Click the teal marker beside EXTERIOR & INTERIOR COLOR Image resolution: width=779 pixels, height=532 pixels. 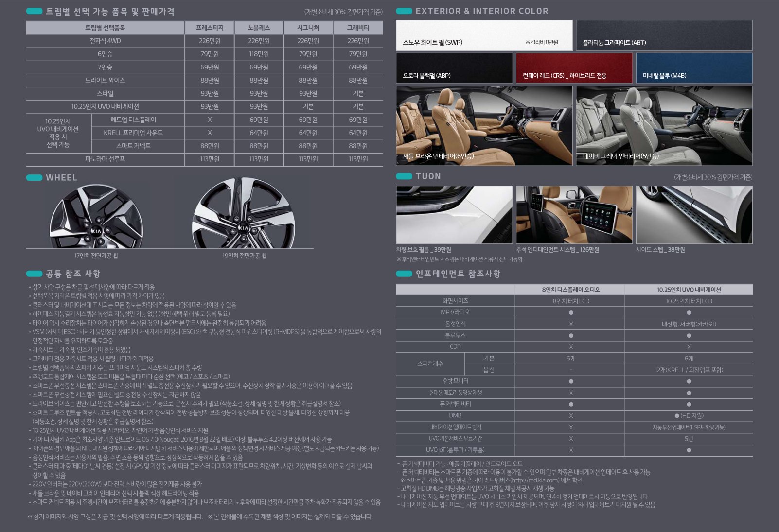(404, 11)
